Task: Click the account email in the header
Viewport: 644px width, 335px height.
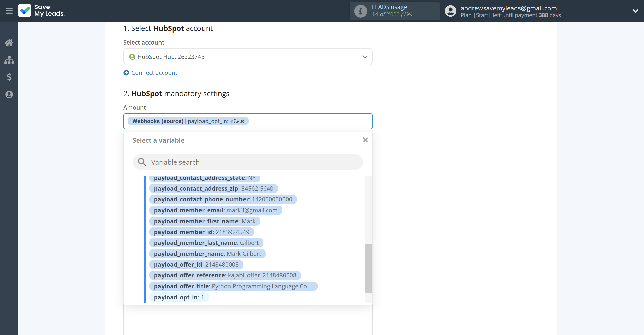Action: [509, 8]
